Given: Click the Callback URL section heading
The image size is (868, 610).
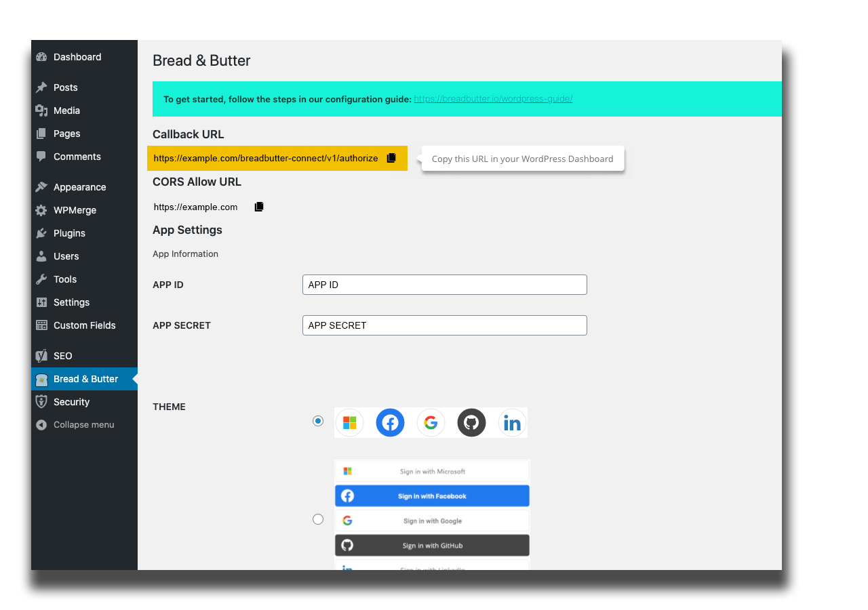Looking at the screenshot, I should 188,134.
